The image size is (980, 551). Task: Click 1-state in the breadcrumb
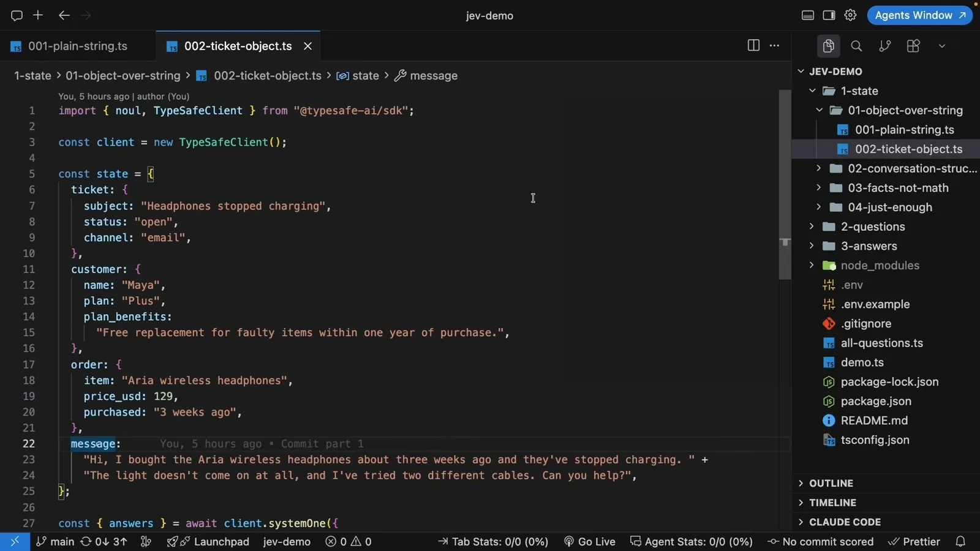(x=32, y=76)
